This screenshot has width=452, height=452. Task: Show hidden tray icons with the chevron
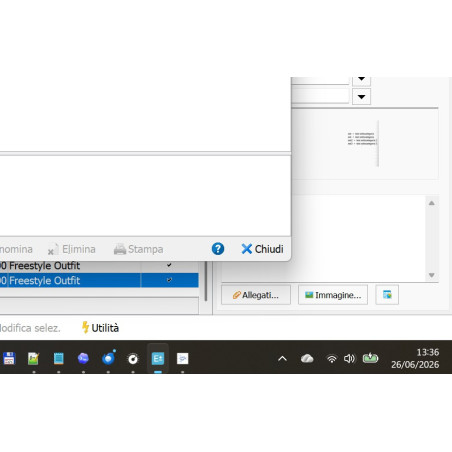click(282, 359)
